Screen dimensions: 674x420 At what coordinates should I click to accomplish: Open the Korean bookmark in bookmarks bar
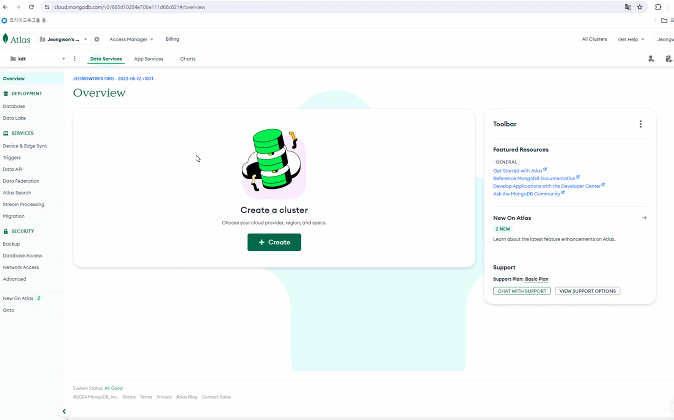(x=26, y=20)
